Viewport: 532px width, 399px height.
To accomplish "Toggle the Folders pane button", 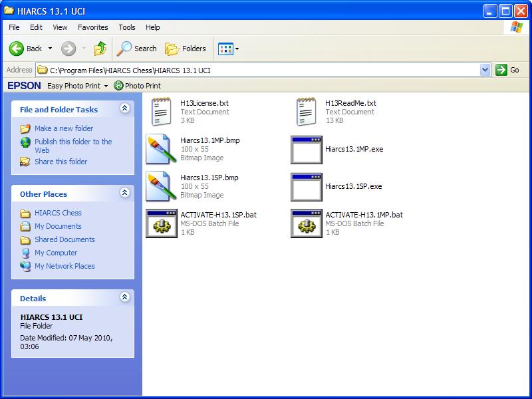I will pos(186,49).
